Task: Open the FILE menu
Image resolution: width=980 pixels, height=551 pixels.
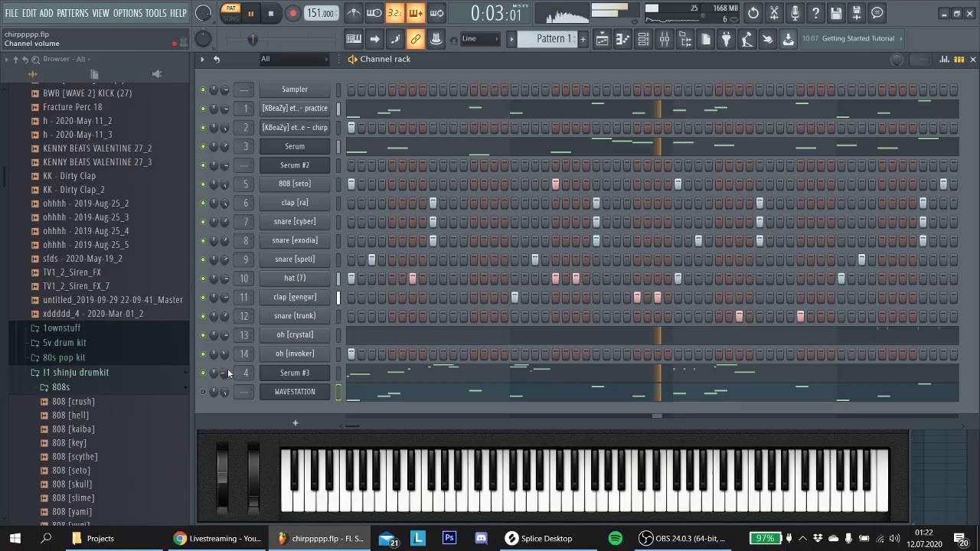Action: point(11,13)
